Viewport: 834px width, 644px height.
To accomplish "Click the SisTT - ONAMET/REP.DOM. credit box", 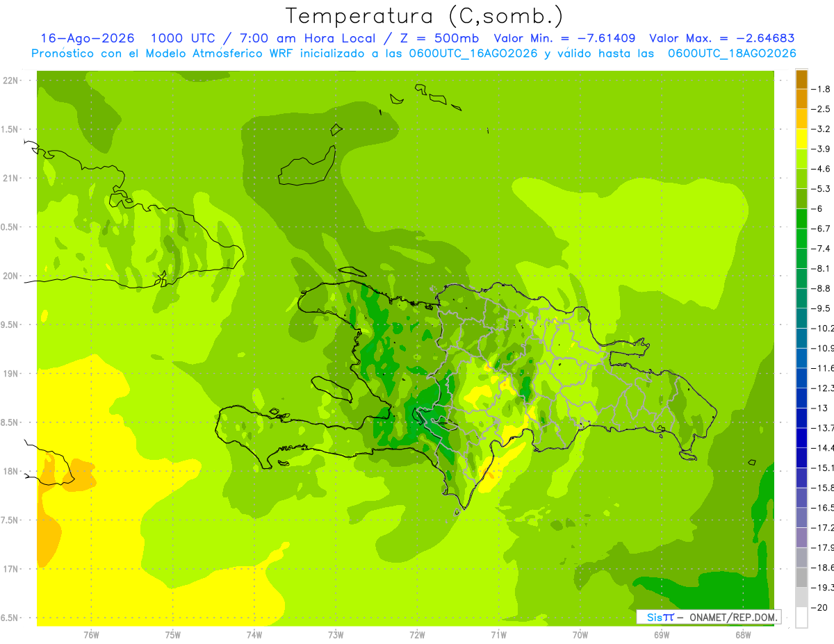I will (x=709, y=617).
